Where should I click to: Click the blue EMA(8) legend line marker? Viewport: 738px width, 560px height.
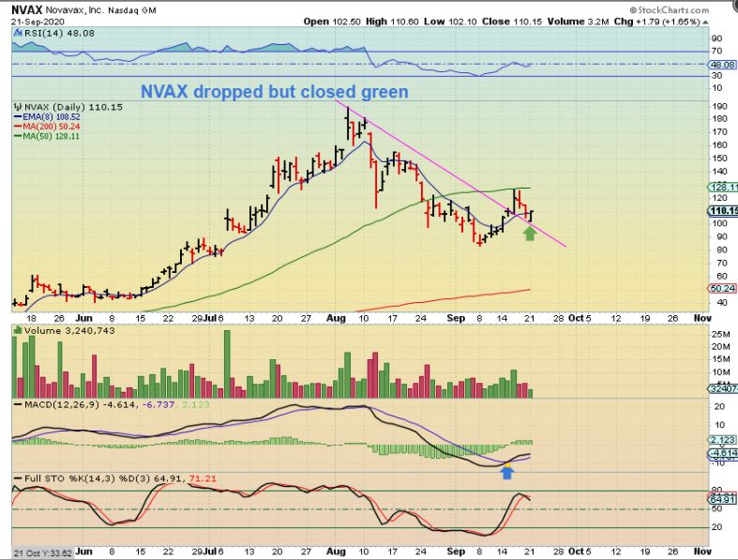pos(18,117)
